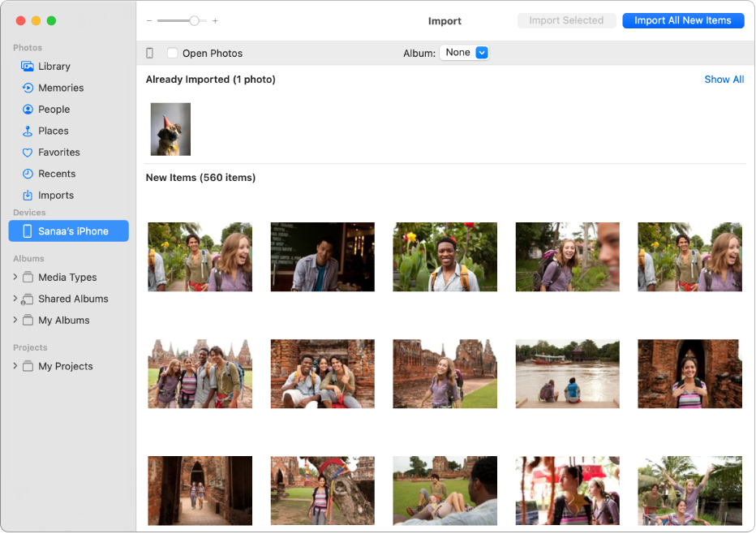Expand the My Projects section
The image size is (756, 534).
tap(15, 366)
